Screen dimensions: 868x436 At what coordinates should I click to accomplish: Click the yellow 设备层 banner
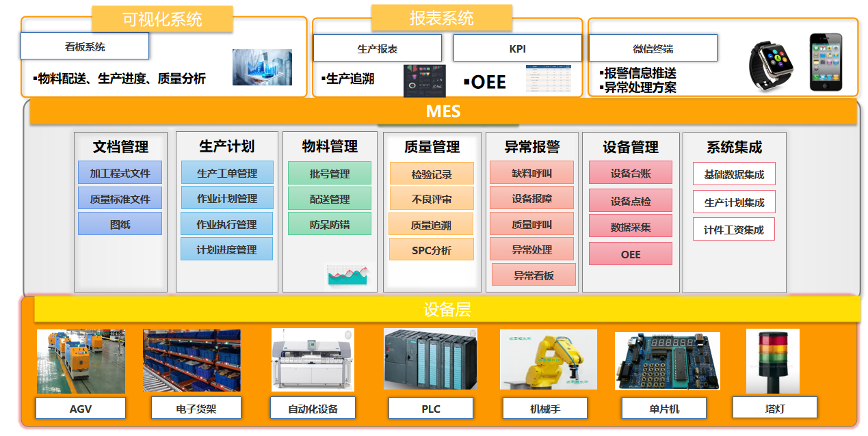(x=447, y=309)
